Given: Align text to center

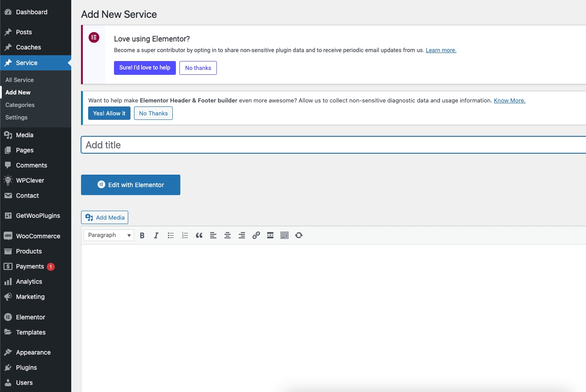Looking at the screenshot, I should pos(228,235).
